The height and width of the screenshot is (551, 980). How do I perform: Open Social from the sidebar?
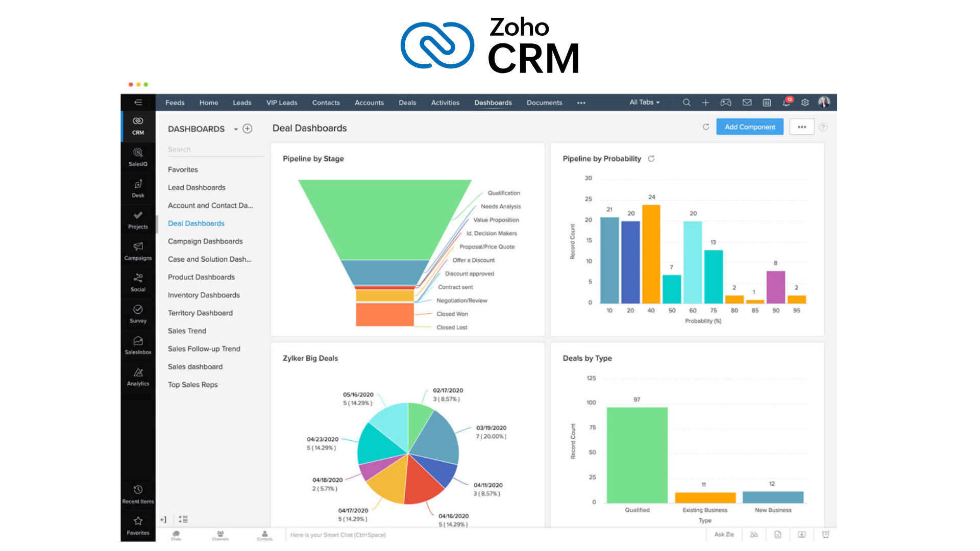pyautogui.click(x=138, y=283)
